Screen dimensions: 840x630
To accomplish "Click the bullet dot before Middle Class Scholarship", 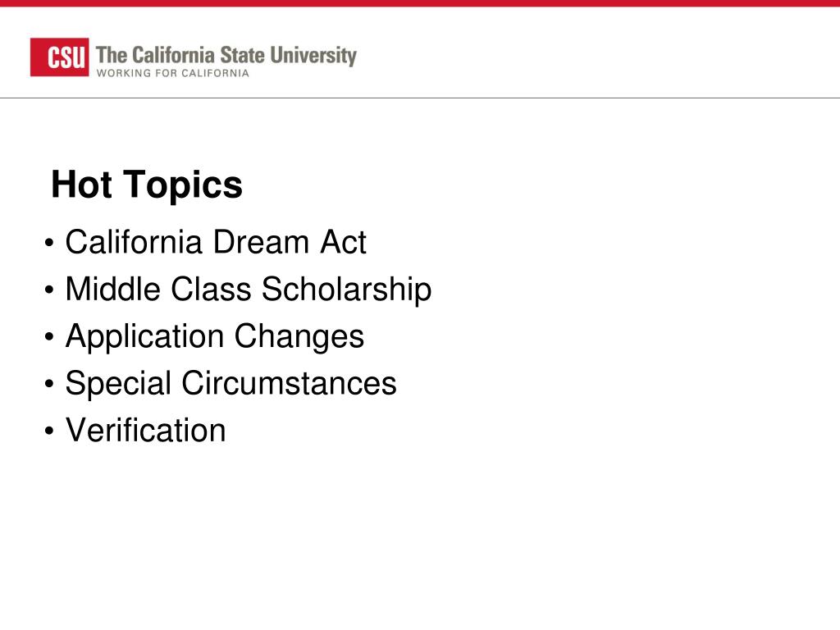I will pyautogui.click(x=49, y=290).
